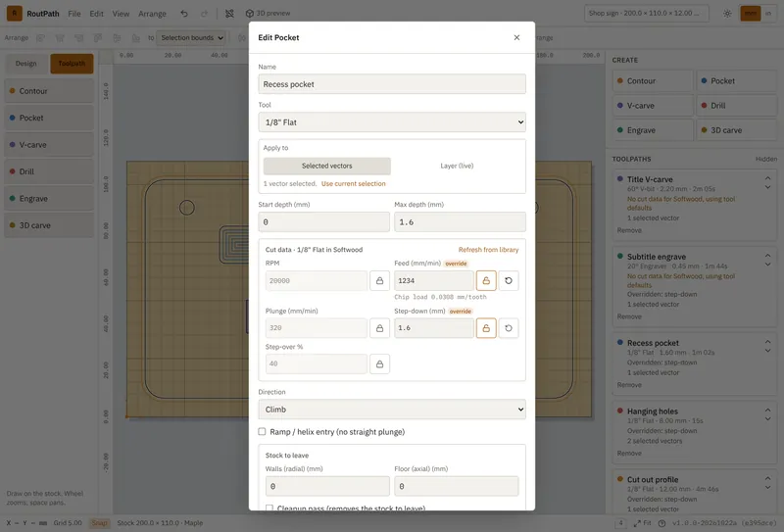This screenshot has height=532, width=784.
Task: Open the File menu
Action: coord(74,14)
